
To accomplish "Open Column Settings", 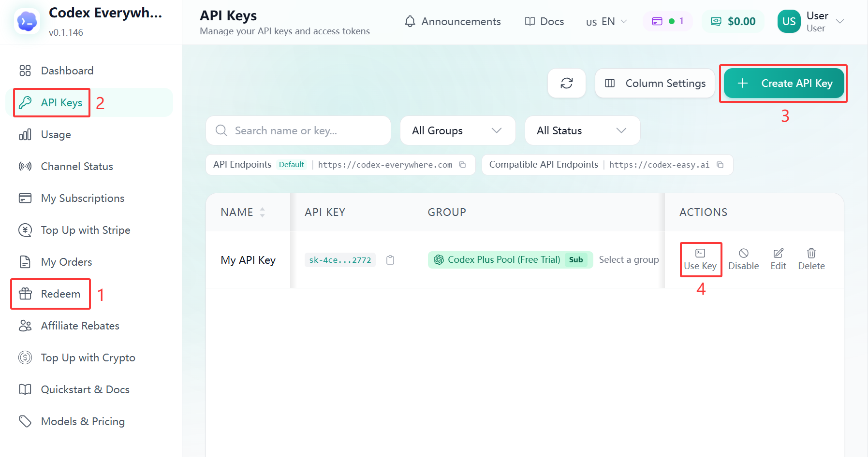I will (655, 83).
